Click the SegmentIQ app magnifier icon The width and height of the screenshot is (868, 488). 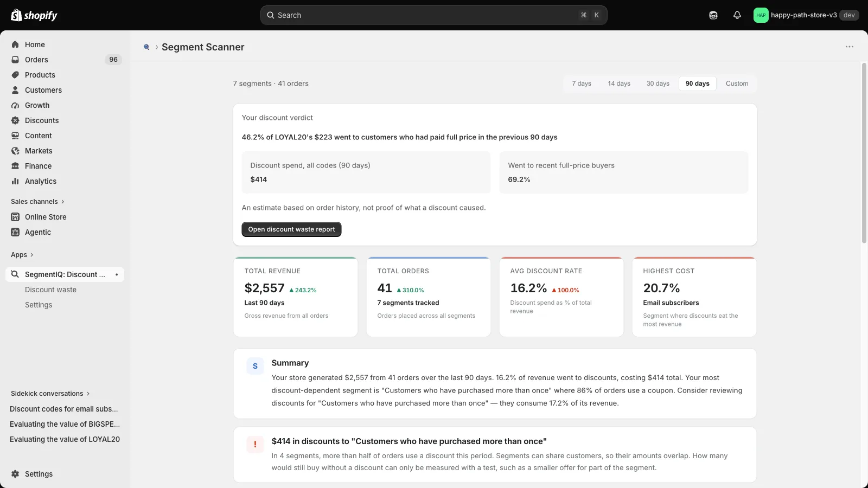(15, 274)
